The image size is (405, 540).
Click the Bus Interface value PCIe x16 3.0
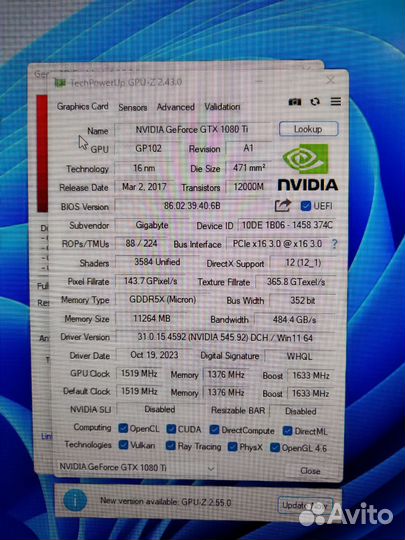pos(277,243)
